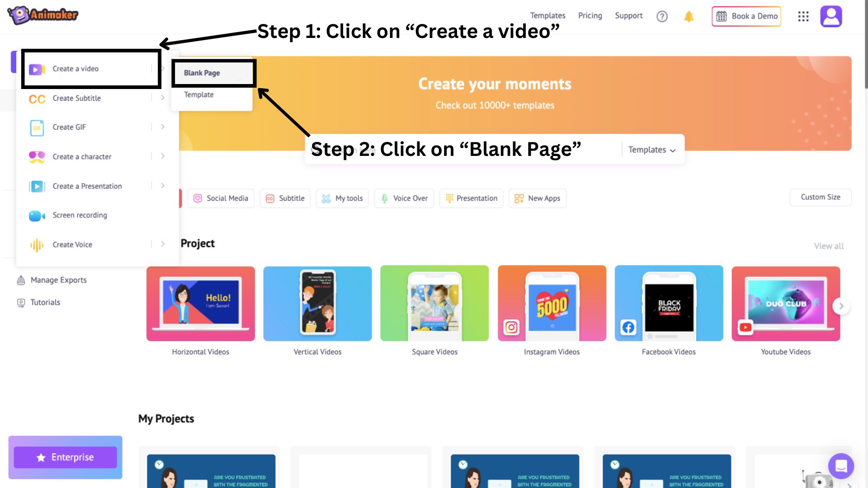Click the Create a character icon
The height and width of the screenshot is (488, 868).
[x=37, y=156]
